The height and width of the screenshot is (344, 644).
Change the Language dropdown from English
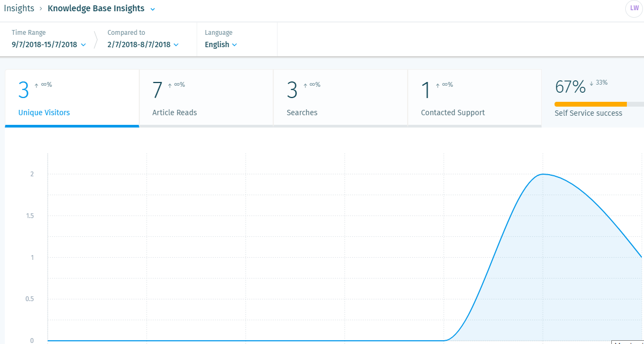tap(221, 45)
